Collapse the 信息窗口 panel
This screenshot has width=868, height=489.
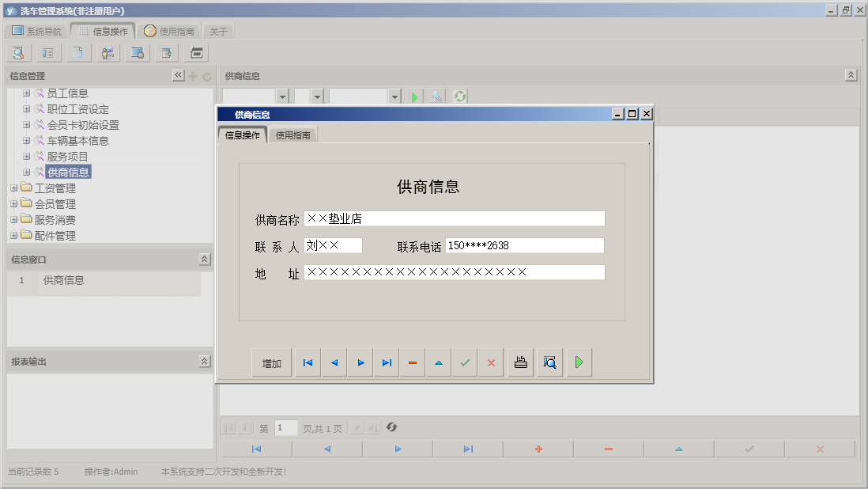coord(204,260)
